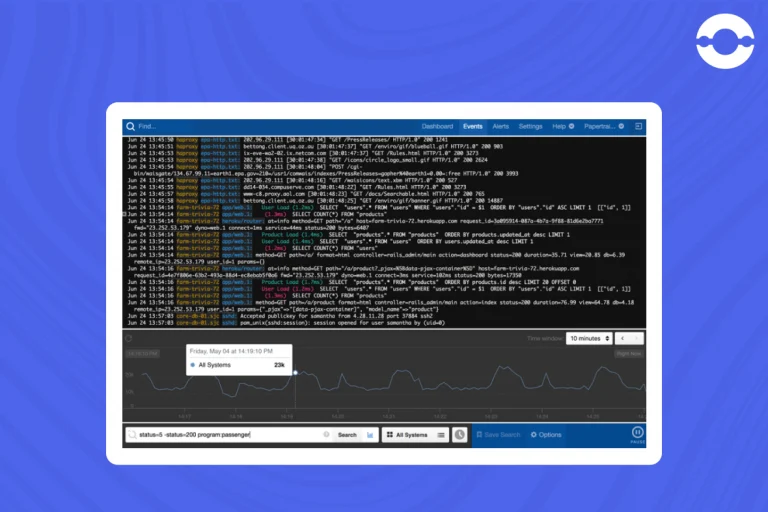Open the Dashboard tab
This screenshot has height=512, width=768.
[x=437, y=126]
